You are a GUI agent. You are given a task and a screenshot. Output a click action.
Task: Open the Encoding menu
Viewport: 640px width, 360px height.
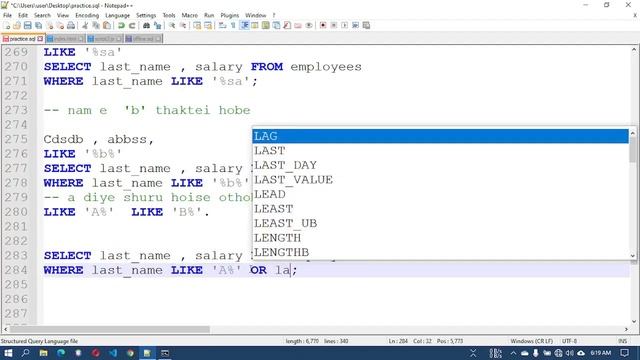pos(87,15)
